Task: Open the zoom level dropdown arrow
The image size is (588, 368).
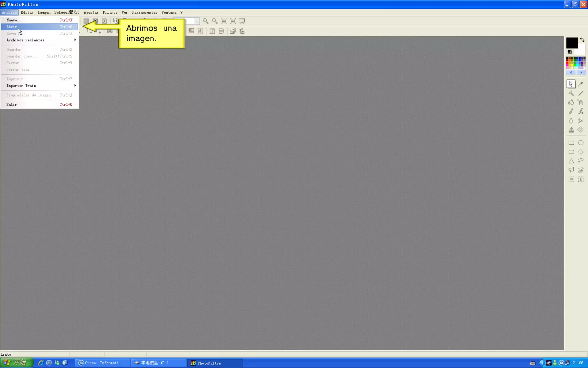Action: pos(196,21)
